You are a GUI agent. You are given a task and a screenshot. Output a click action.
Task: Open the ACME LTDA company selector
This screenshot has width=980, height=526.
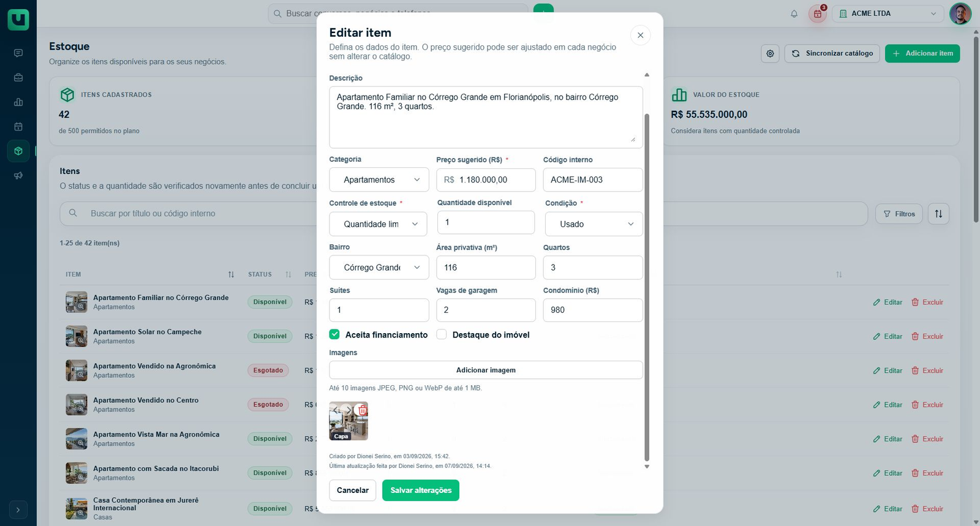click(x=888, y=13)
